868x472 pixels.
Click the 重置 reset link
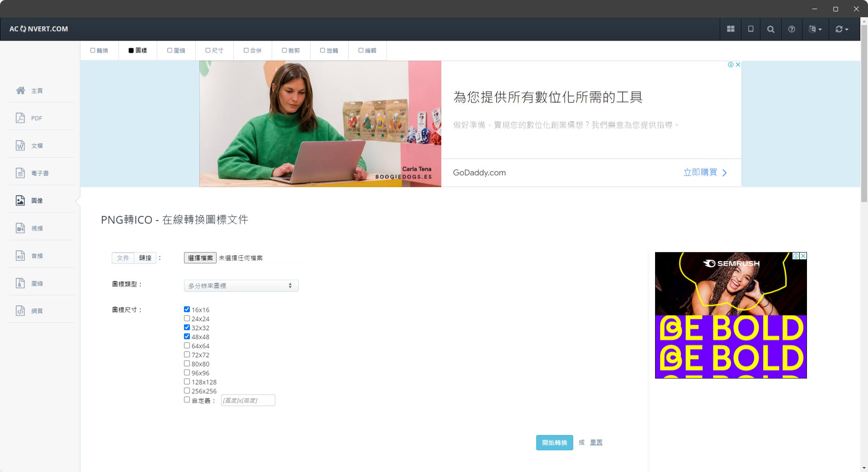click(596, 443)
